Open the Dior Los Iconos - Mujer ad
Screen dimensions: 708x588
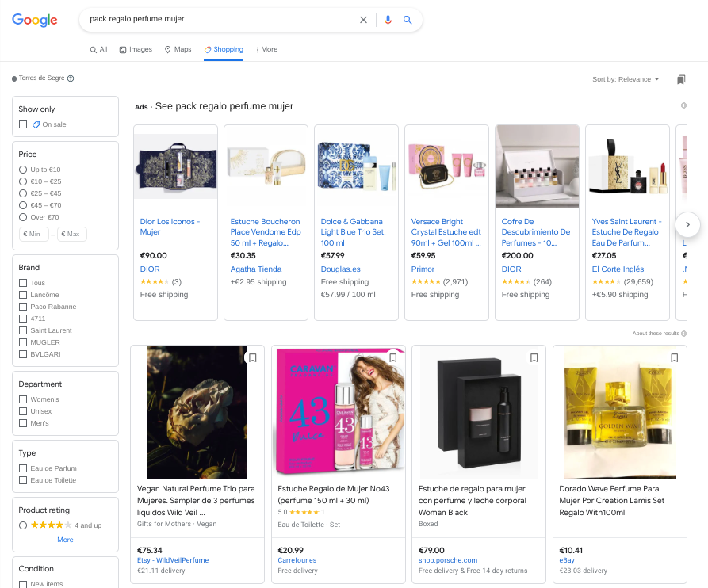click(170, 227)
